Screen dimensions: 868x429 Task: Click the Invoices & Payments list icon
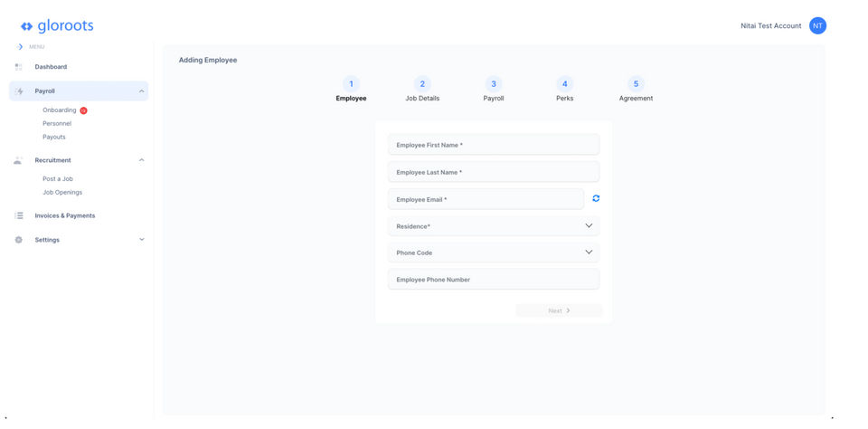pyautogui.click(x=18, y=215)
